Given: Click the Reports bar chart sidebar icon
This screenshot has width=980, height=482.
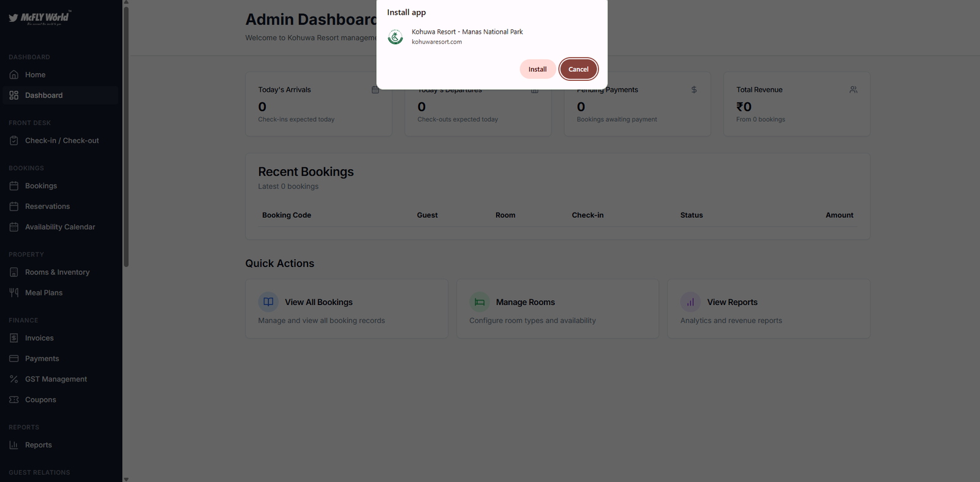Looking at the screenshot, I should (x=14, y=445).
